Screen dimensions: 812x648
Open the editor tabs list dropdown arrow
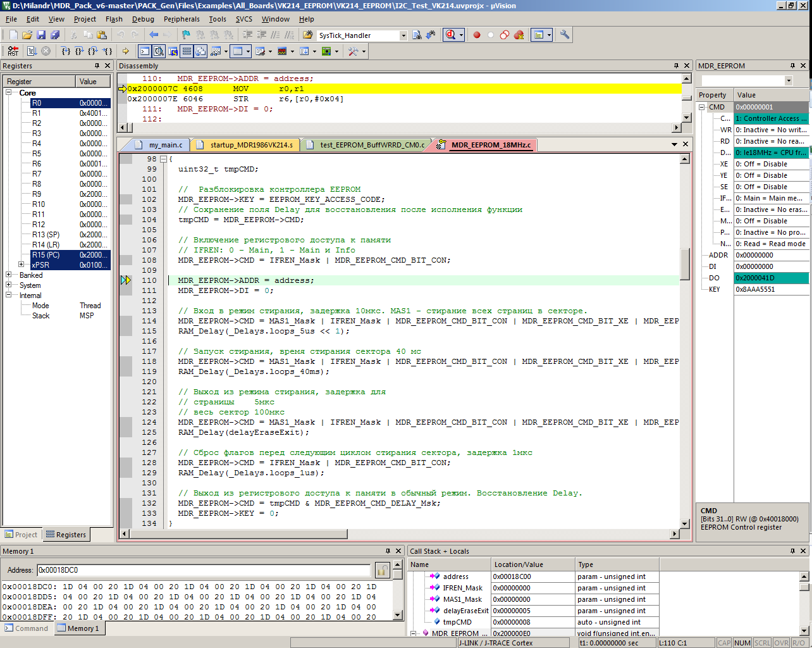click(x=674, y=144)
